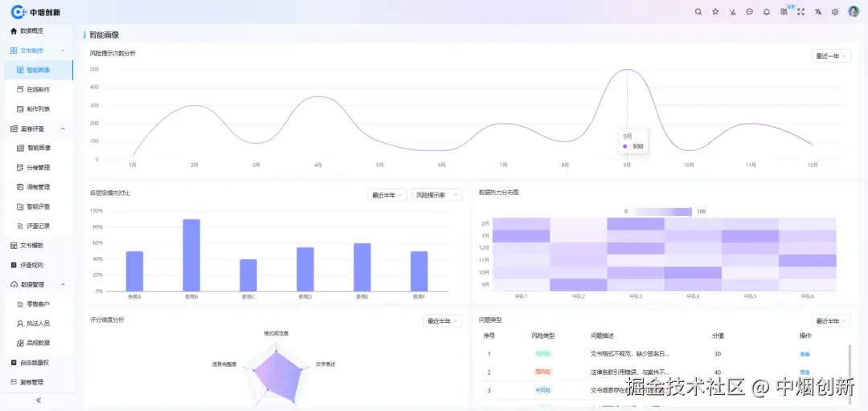Click the 文书模板 sidebar icon
Image resolution: width=868 pixels, height=411 pixels.
point(14,246)
